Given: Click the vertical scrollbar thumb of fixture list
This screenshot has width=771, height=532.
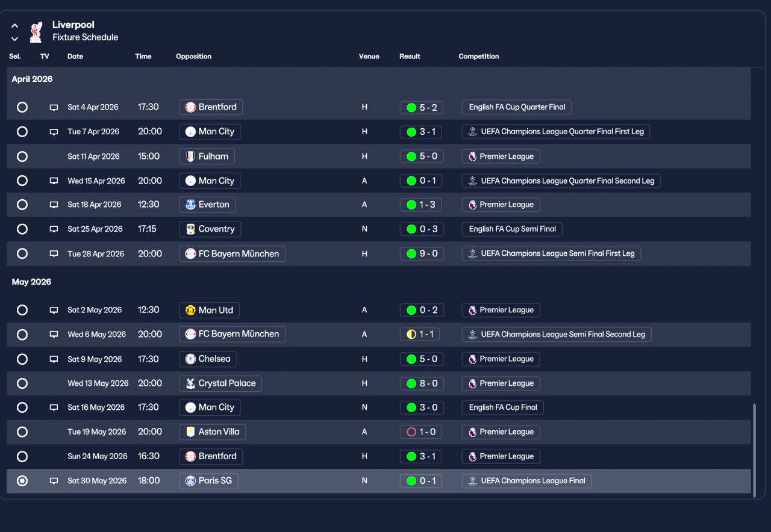Looking at the screenshot, I should click(x=754, y=450).
